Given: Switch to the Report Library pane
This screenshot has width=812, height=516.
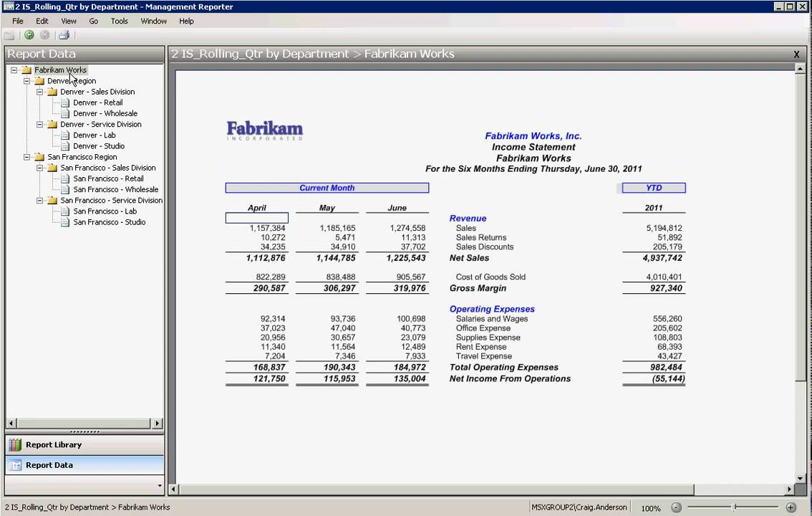Looking at the screenshot, I should pyautogui.click(x=84, y=444).
